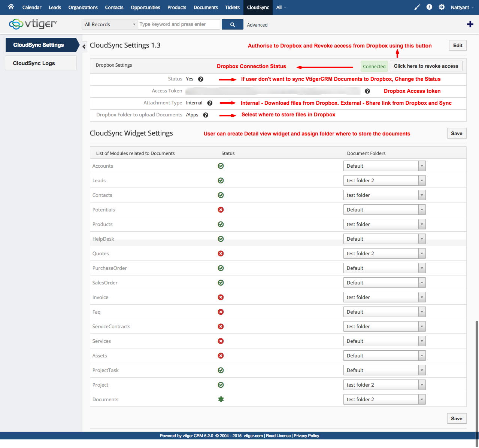Click the help icon next to Attachment Type
Screen dimensions: 479x448
pyautogui.click(x=210, y=103)
